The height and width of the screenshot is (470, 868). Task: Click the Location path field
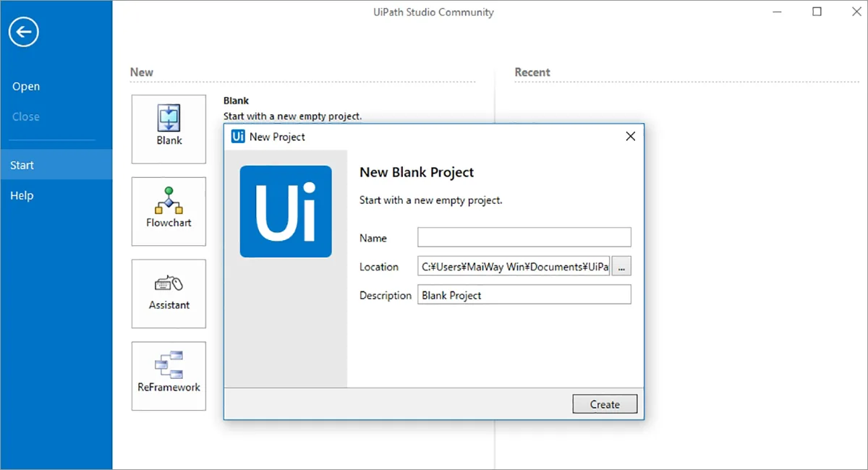514,266
